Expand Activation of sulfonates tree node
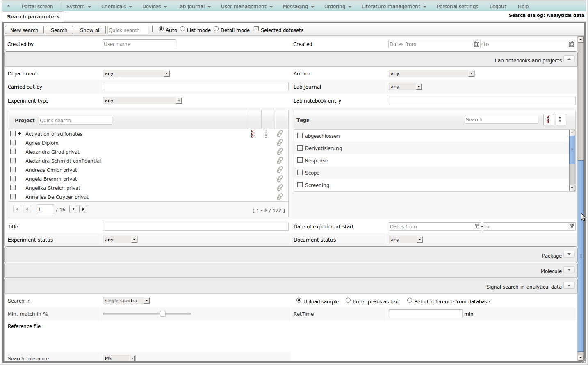 pyautogui.click(x=19, y=134)
